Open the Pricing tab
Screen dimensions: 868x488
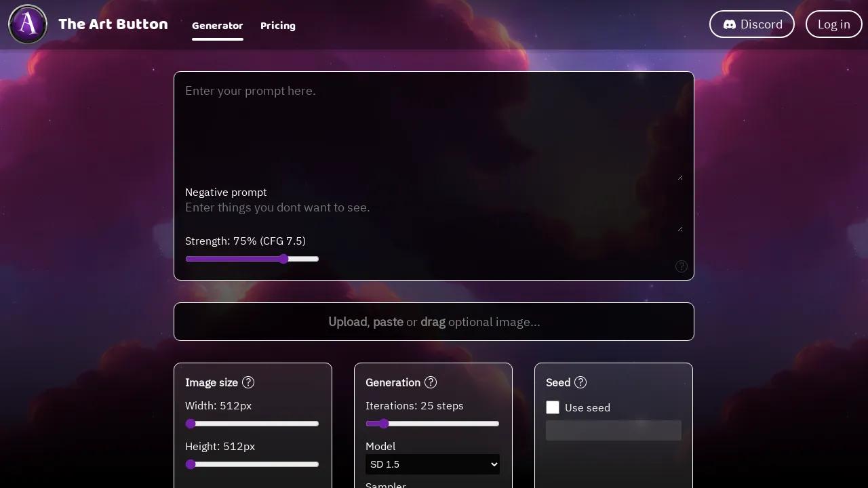pyautogui.click(x=278, y=26)
